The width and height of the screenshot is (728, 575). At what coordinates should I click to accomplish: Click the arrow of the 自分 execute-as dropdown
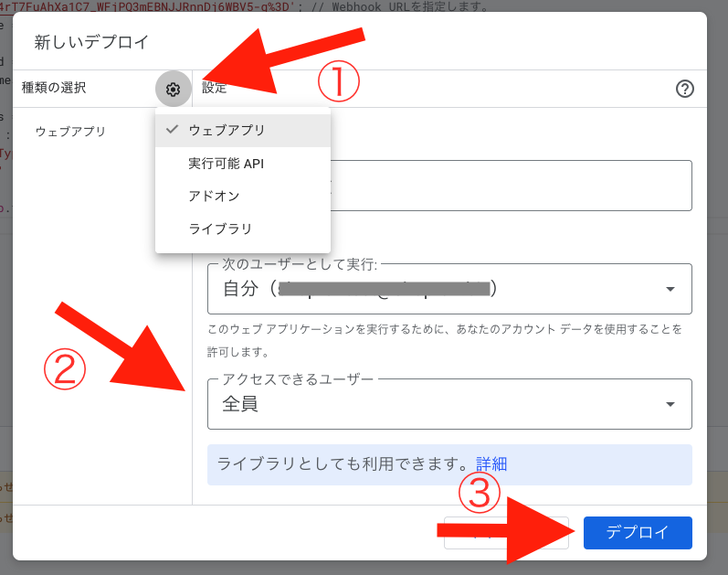(670, 289)
